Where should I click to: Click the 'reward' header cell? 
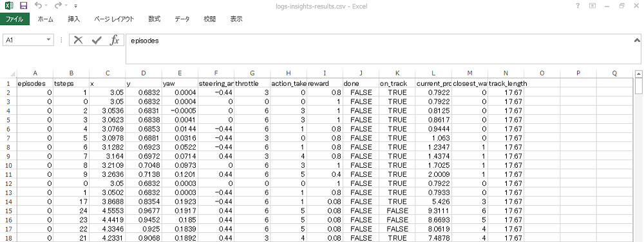coord(325,83)
